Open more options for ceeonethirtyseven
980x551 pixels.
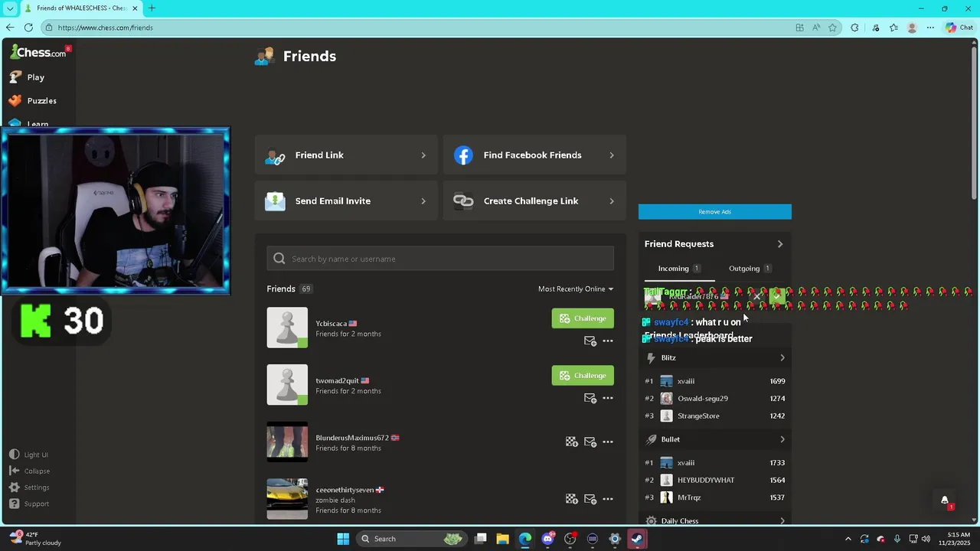(608, 499)
